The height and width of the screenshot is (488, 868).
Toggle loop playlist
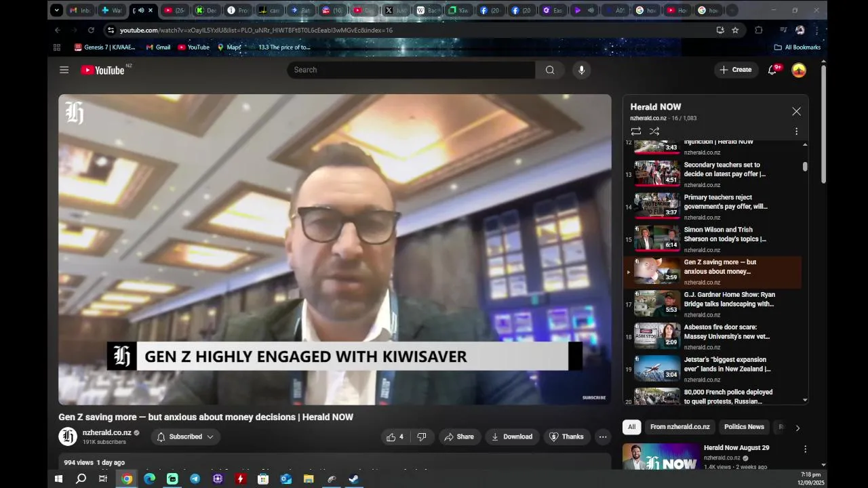pos(635,131)
